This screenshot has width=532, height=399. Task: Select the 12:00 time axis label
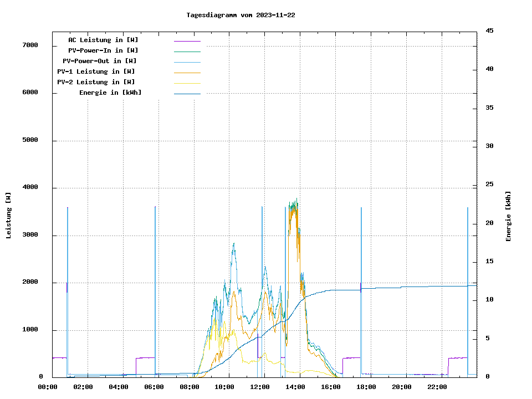(260, 387)
